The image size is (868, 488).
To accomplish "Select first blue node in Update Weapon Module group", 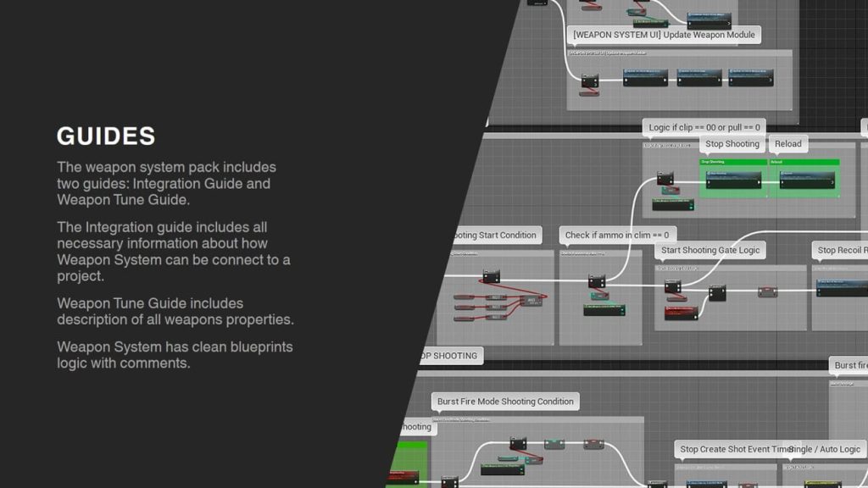I will point(645,78).
